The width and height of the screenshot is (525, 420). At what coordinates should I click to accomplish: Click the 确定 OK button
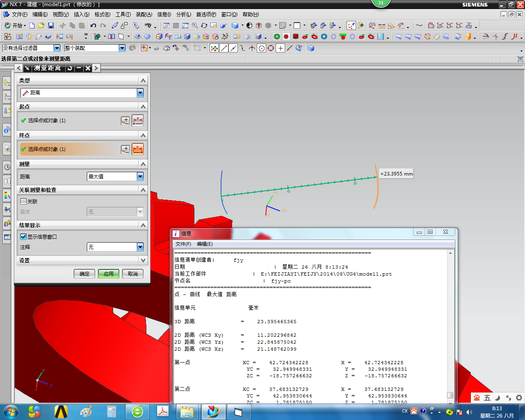tap(84, 274)
